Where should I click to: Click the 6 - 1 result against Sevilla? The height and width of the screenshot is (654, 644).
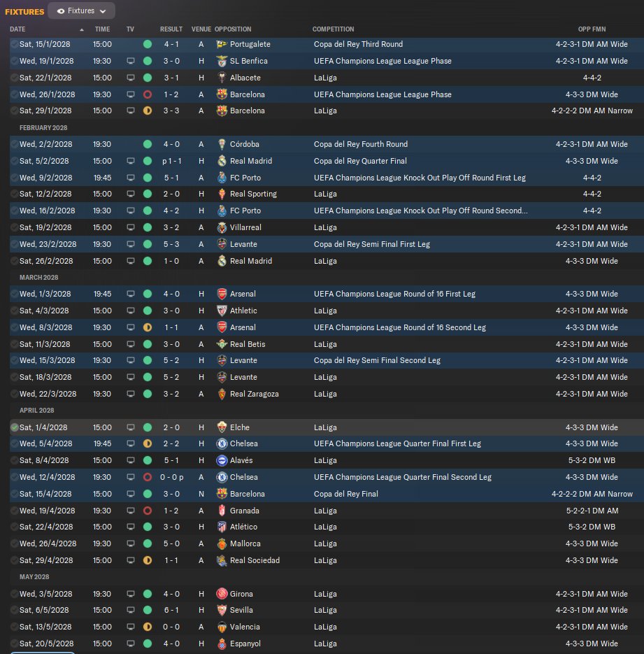point(171,610)
